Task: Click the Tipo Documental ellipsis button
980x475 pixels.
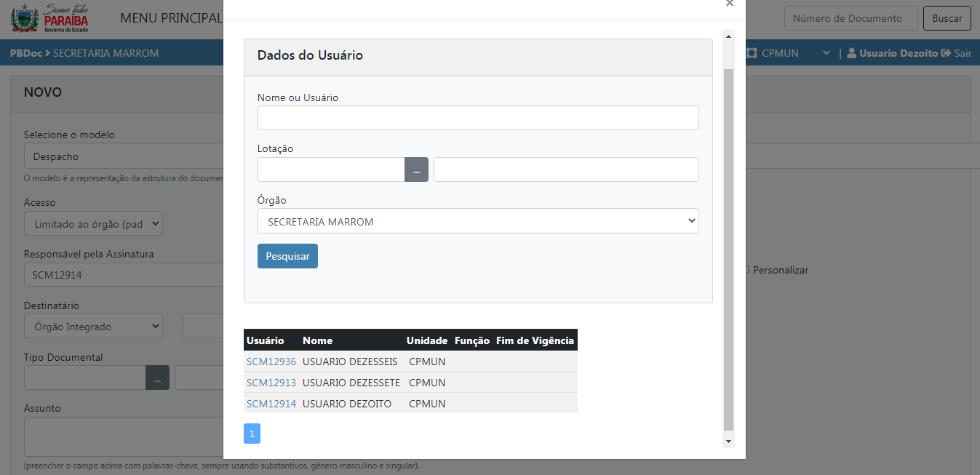Action: (x=157, y=378)
